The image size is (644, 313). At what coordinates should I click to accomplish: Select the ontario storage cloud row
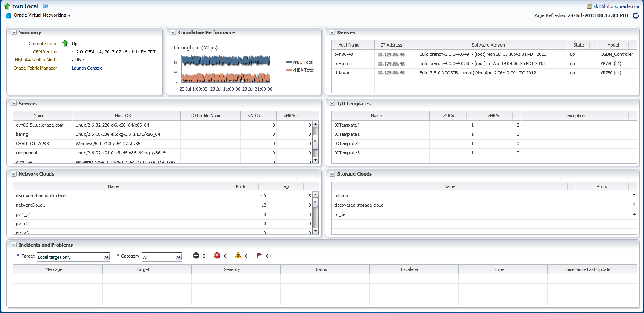[x=484, y=196]
